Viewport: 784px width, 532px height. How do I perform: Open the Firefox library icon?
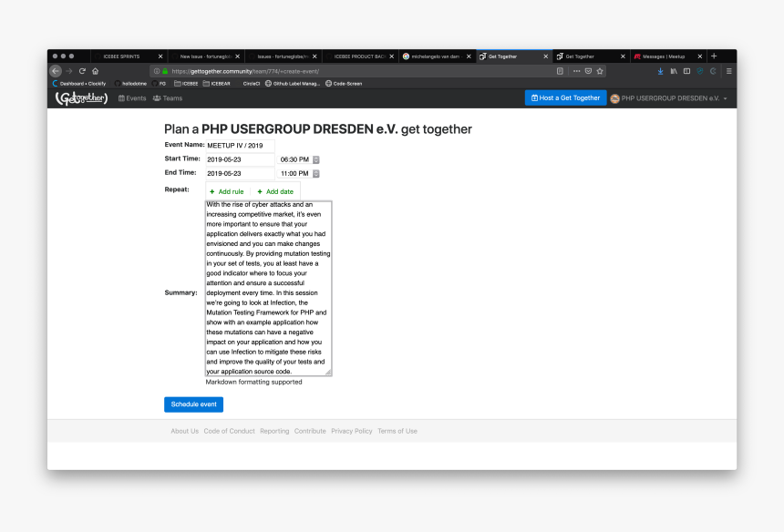[x=674, y=71]
